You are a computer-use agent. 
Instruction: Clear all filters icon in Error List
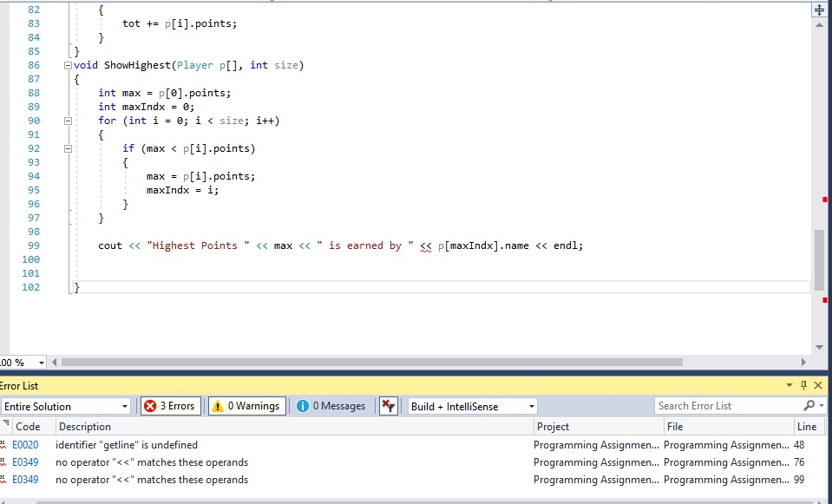pos(389,406)
